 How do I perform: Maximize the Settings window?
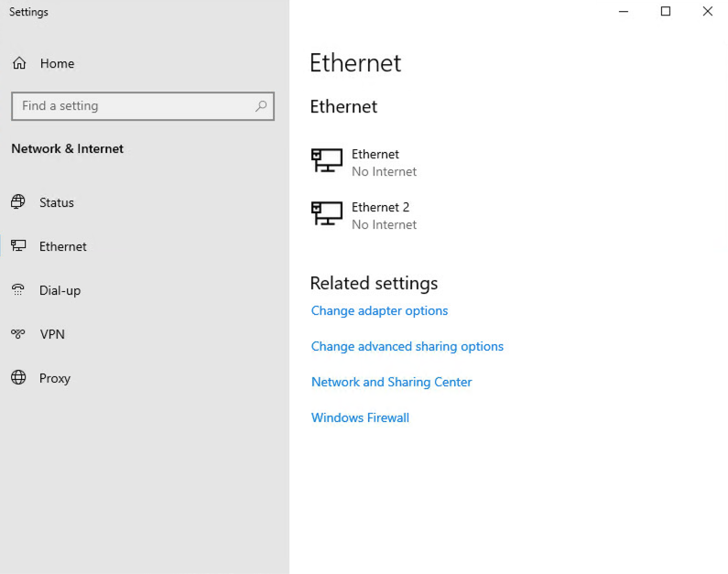click(666, 11)
